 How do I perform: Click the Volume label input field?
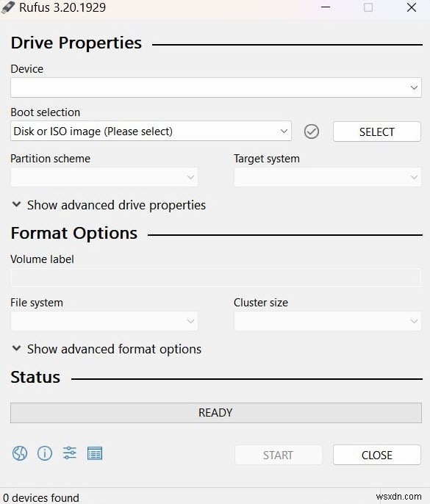click(216, 278)
